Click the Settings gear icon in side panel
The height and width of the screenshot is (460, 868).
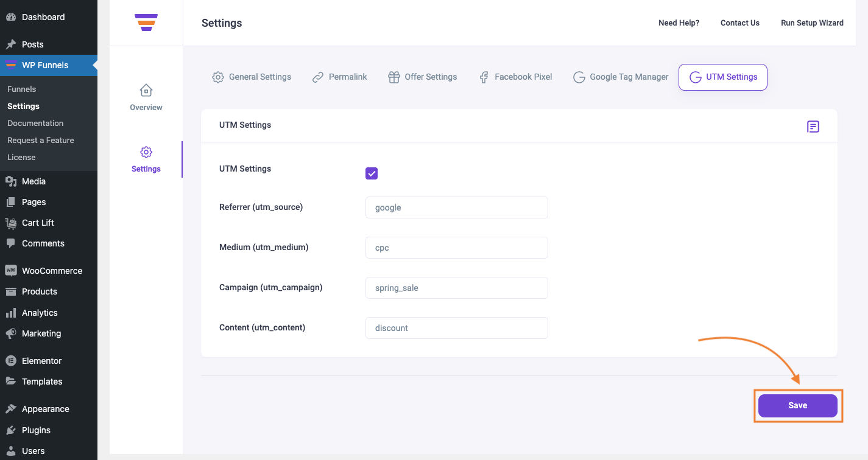(146, 152)
